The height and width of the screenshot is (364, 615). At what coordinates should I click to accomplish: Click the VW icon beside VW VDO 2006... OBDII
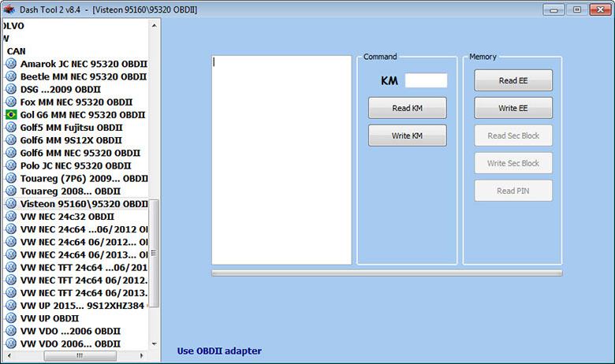pyautogui.click(x=11, y=344)
